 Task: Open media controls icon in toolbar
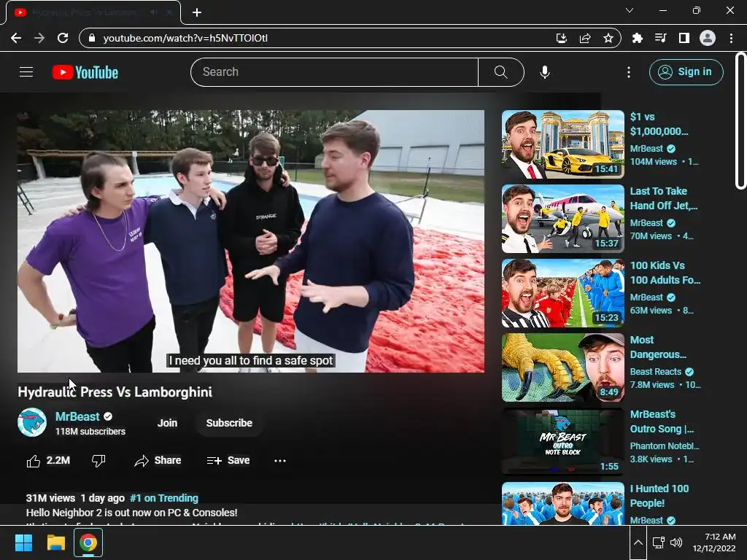click(x=660, y=38)
